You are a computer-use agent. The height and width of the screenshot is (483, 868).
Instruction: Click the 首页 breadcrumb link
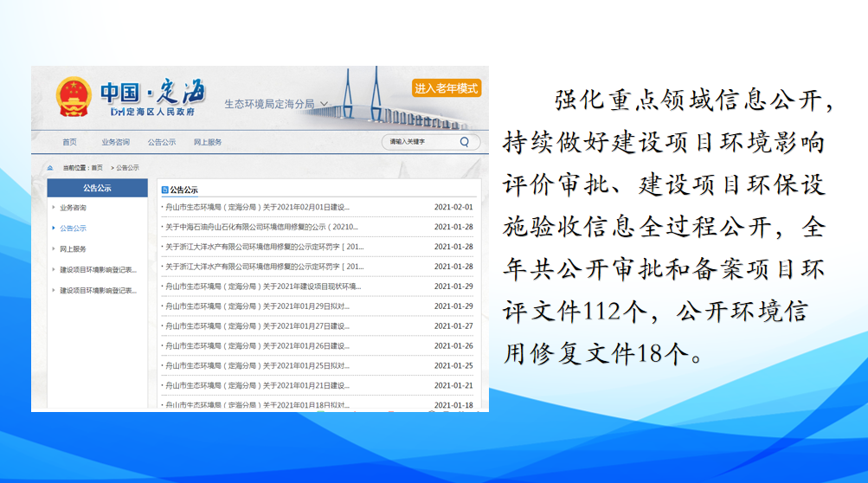pos(97,168)
